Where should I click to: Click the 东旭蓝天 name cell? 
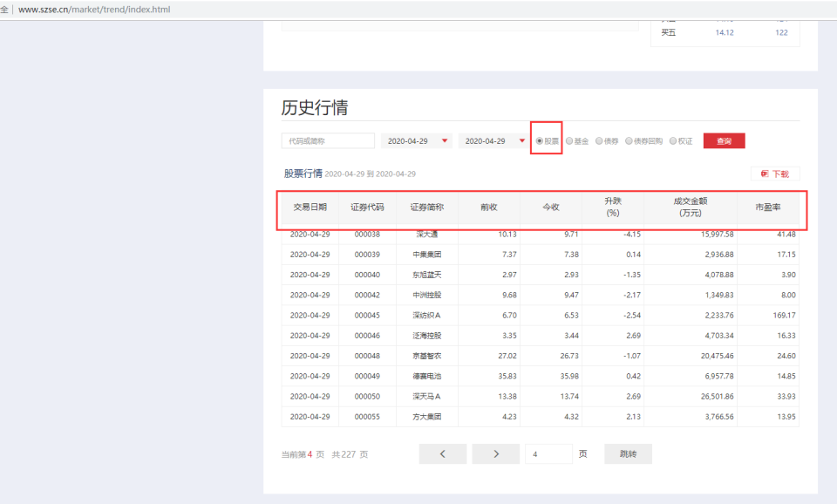tap(427, 275)
